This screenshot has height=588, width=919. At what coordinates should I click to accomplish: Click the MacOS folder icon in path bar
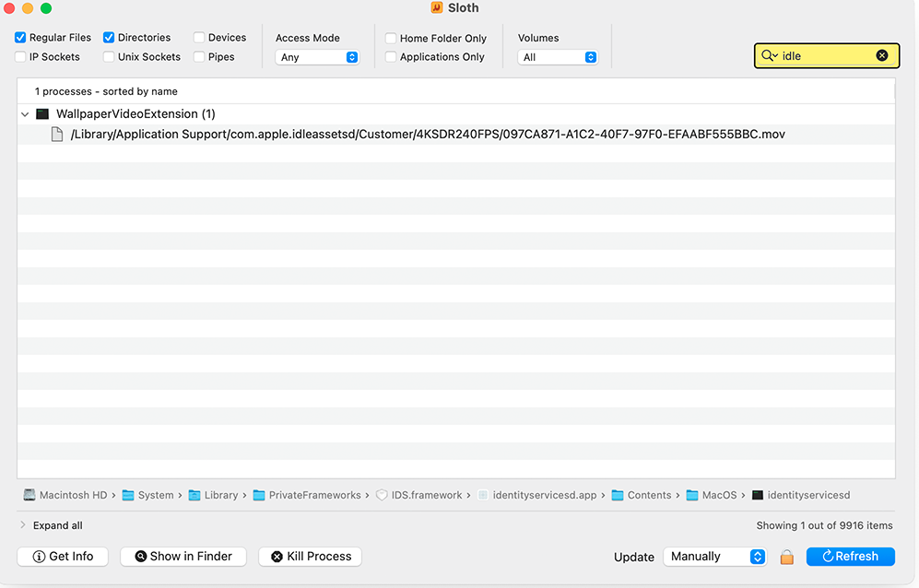(692, 495)
